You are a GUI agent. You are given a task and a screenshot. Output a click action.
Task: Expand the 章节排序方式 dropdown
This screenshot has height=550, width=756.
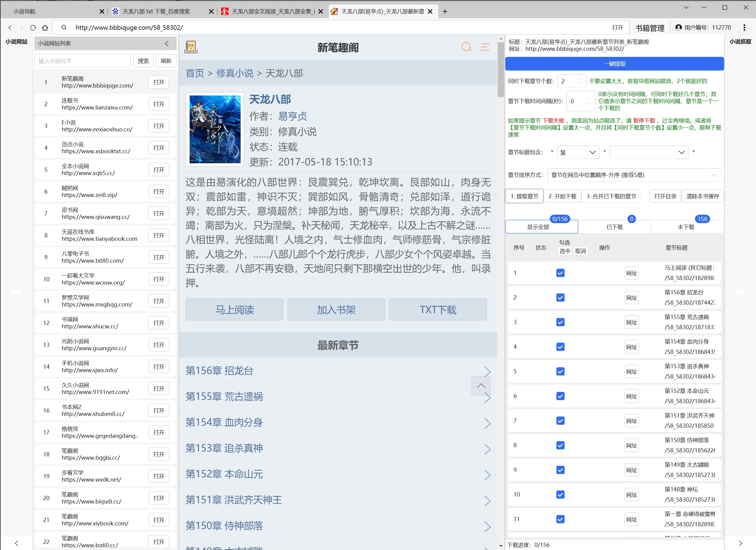(634, 175)
